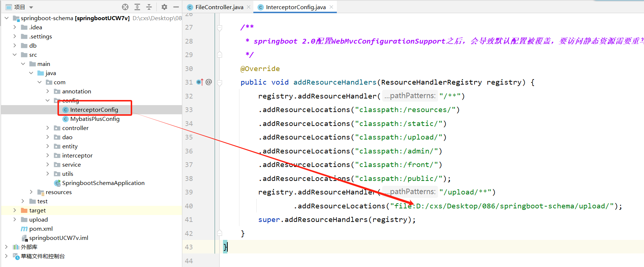Click the @ annotation gutter icon on line 31
The image size is (644, 267).
[x=209, y=82]
